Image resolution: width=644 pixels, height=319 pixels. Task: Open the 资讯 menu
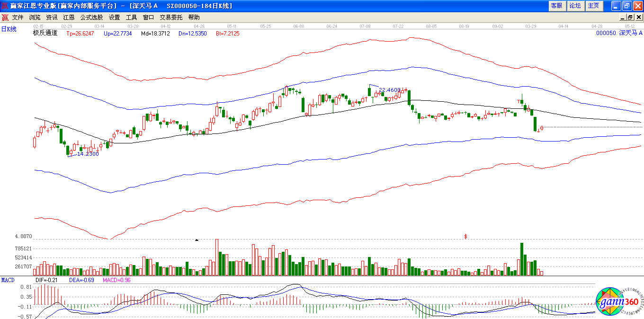point(52,18)
